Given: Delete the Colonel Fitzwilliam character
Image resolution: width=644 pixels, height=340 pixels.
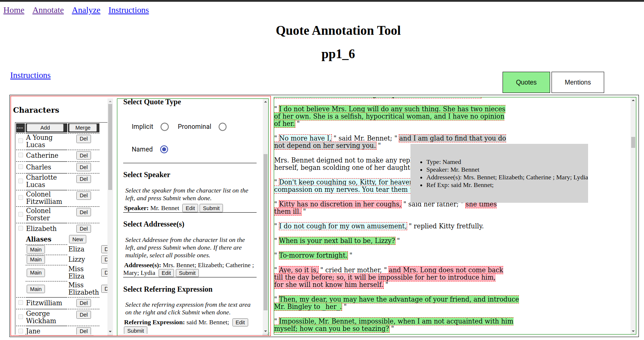Looking at the screenshot, I should pyautogui.click(x=84, y=195).
